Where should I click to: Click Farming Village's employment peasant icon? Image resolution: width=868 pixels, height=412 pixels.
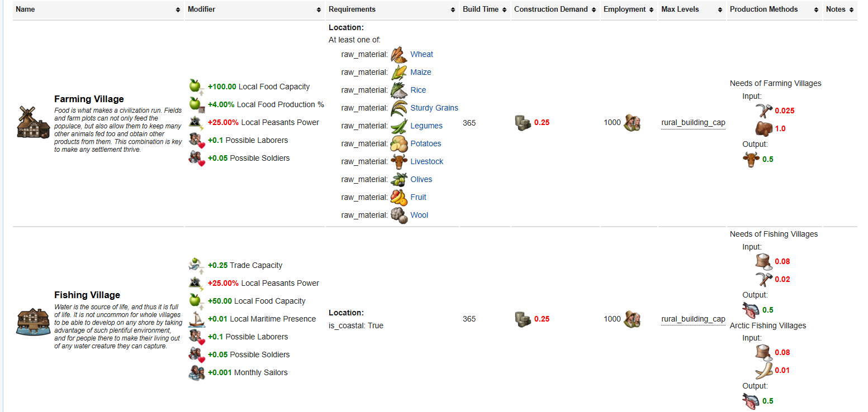[632, 122]
